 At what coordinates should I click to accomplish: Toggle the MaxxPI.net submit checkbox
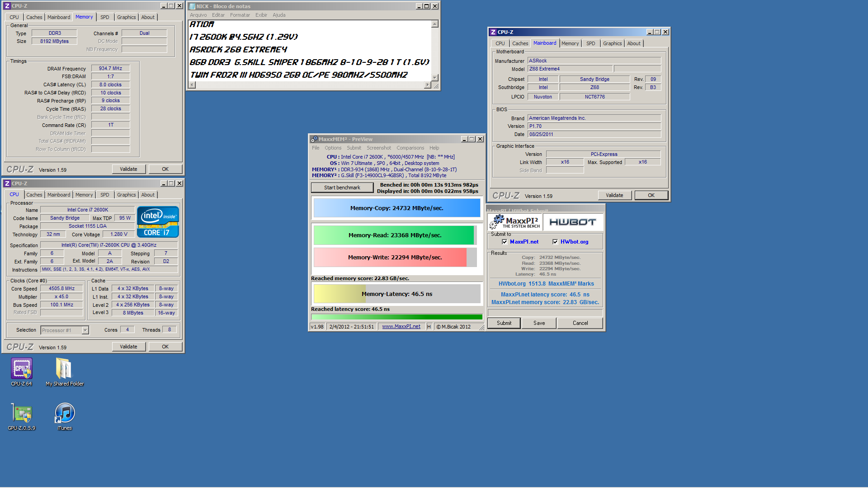(505, 242)
